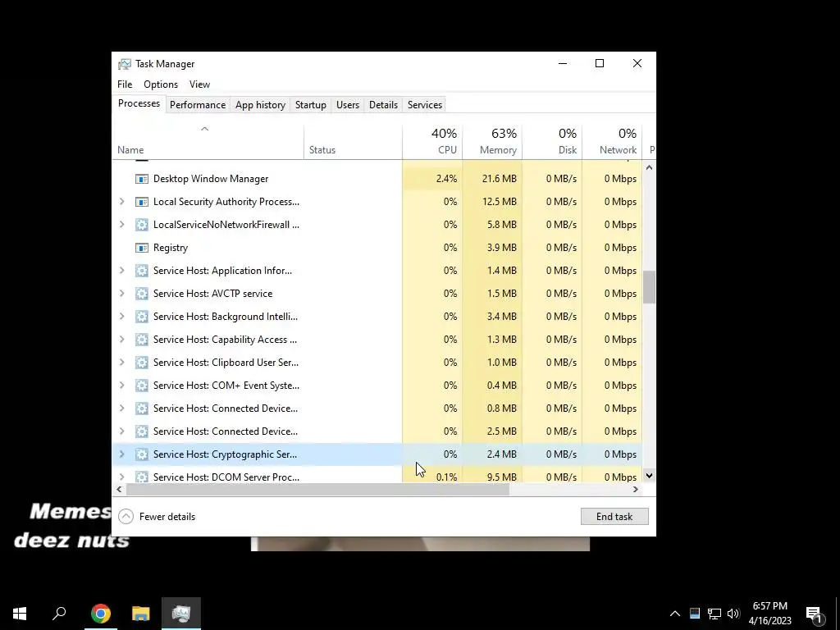Open the File menu
The image size is (840, 630).
pyautogui.click(x=125, y=84)
